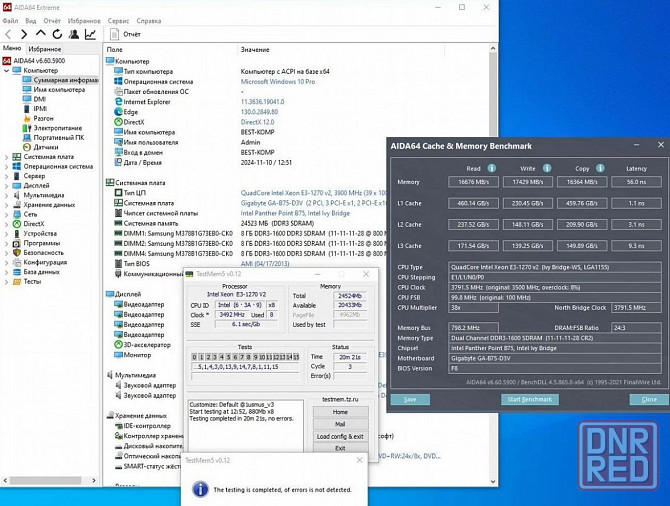Screen dimensions: 670x506
Task: Open the graph chart icon in AIDA64 toolbar
Action: (x=90, y=34)
